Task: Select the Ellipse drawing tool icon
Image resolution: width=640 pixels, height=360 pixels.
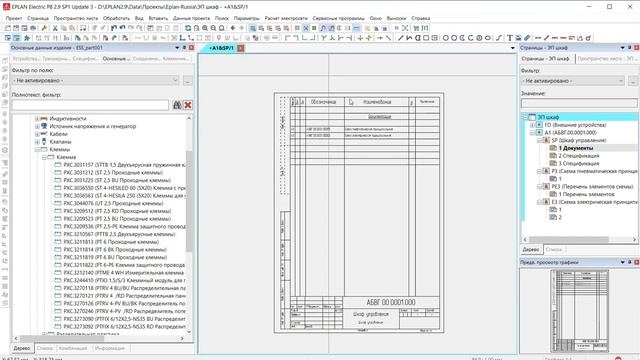Action: click(487, 38)
